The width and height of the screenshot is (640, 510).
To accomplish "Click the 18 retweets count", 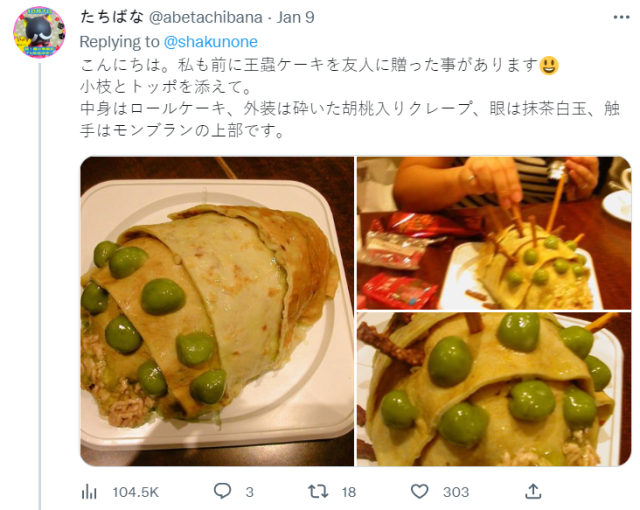I will click(349, 492).
